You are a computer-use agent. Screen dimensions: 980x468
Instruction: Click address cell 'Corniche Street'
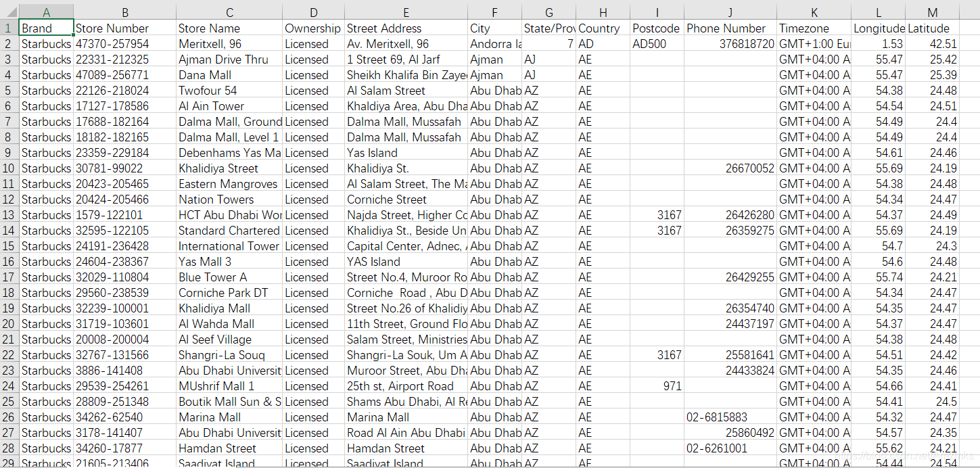(406, 200)
